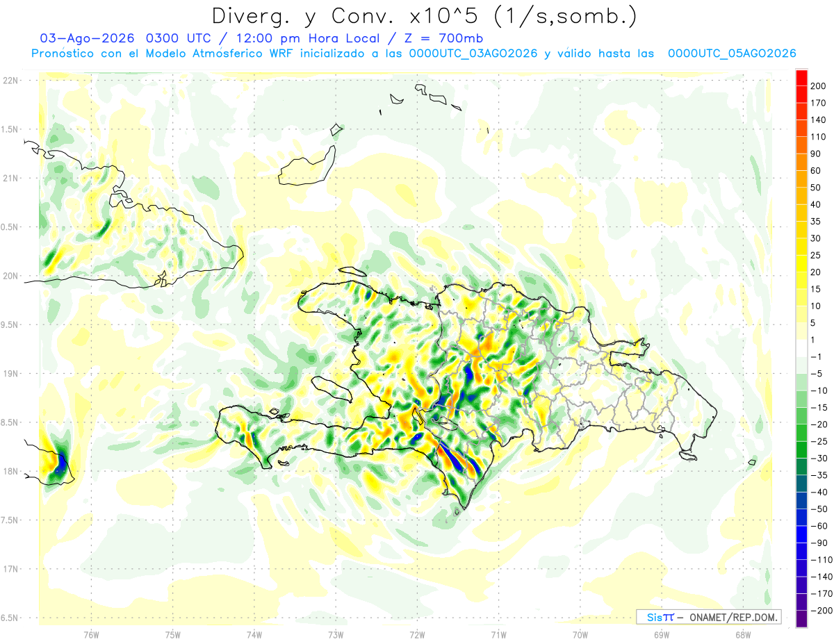Select the '-170' value on color scale
This screenshot has height=644, width=834.
tap(821, 593)
